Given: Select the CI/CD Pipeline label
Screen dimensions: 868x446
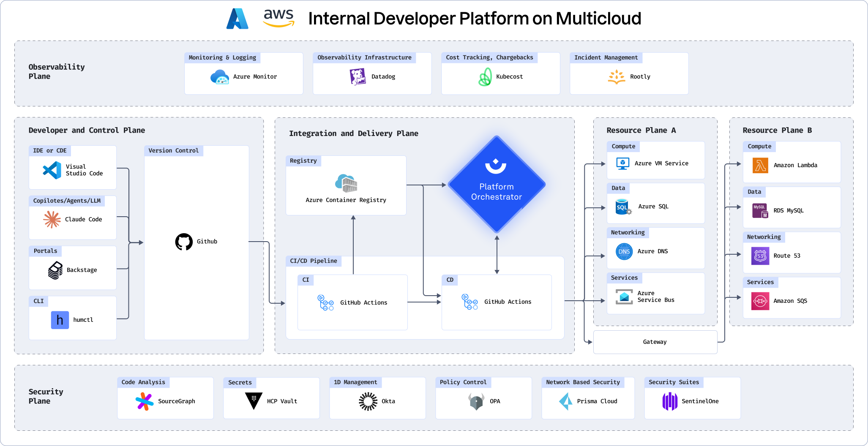Looking at the screenshot, I should point(314,261).
